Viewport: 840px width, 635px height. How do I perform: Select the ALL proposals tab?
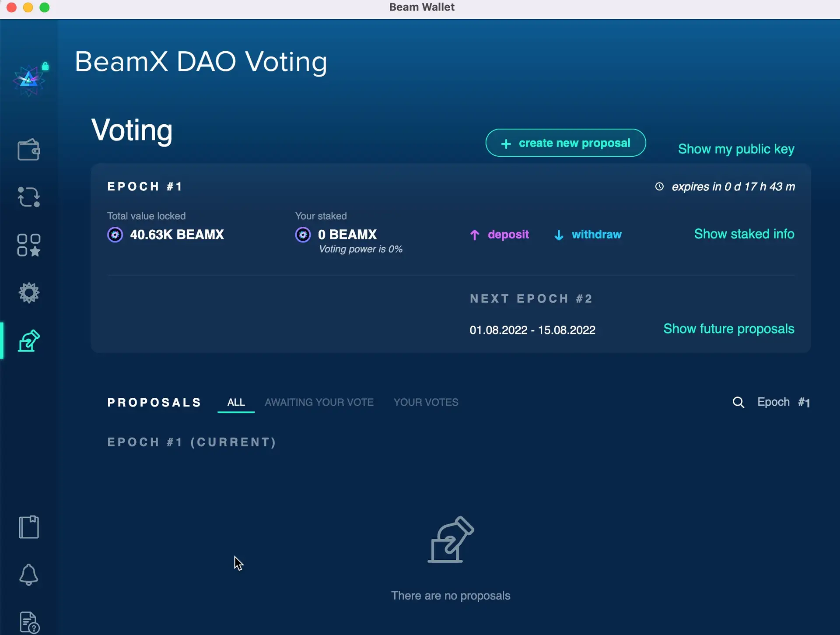tap(236, 402)
